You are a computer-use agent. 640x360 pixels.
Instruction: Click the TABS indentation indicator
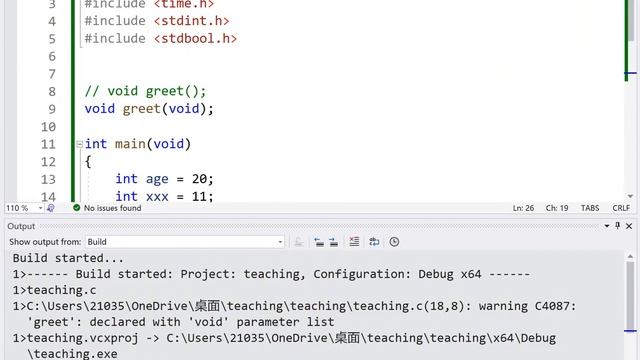(x=590, y=208)
